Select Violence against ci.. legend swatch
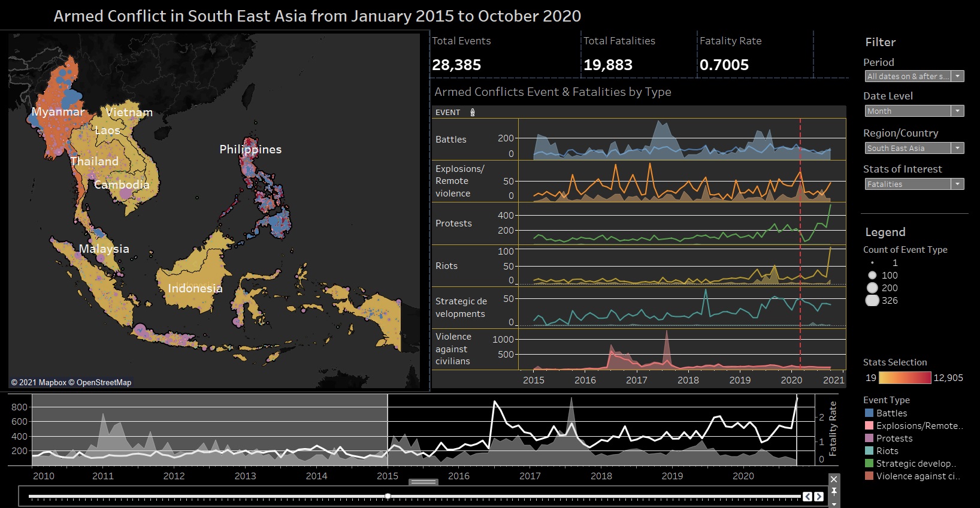The image size is (980, 508). pos(869,476)
